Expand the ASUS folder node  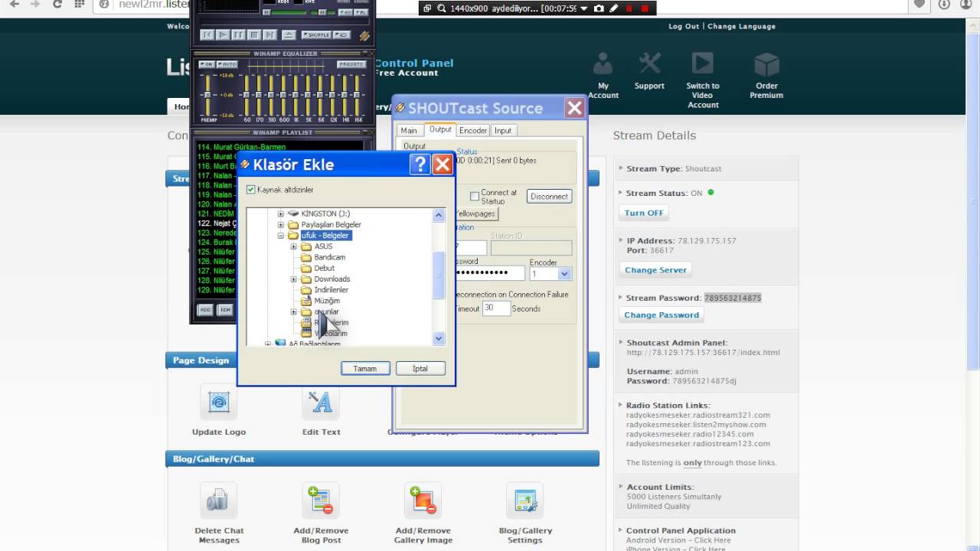point(294,246)
